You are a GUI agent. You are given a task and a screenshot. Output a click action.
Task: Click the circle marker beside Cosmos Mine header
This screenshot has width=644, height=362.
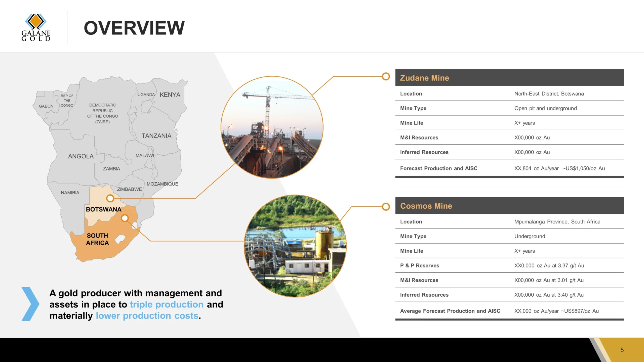coord(386,207)
